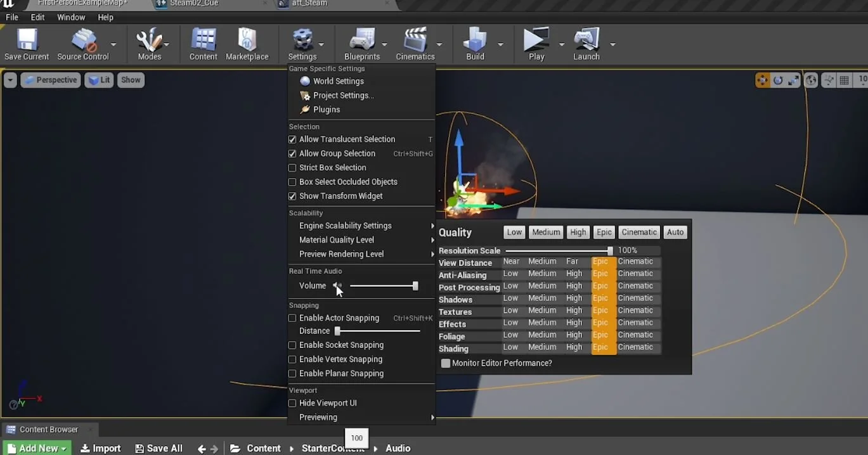Viewport: 868px width, 455px height.
Task: Click the Build icon
Action: 474,39
